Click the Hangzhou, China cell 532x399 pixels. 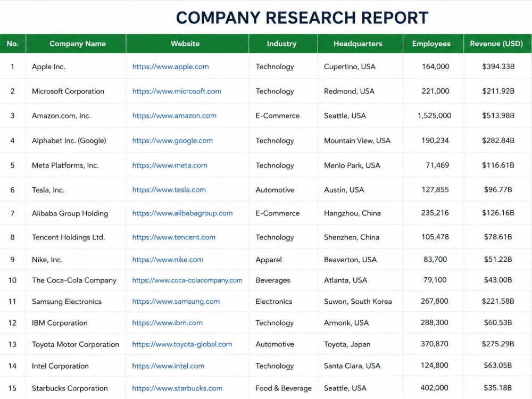coord(360,213)
